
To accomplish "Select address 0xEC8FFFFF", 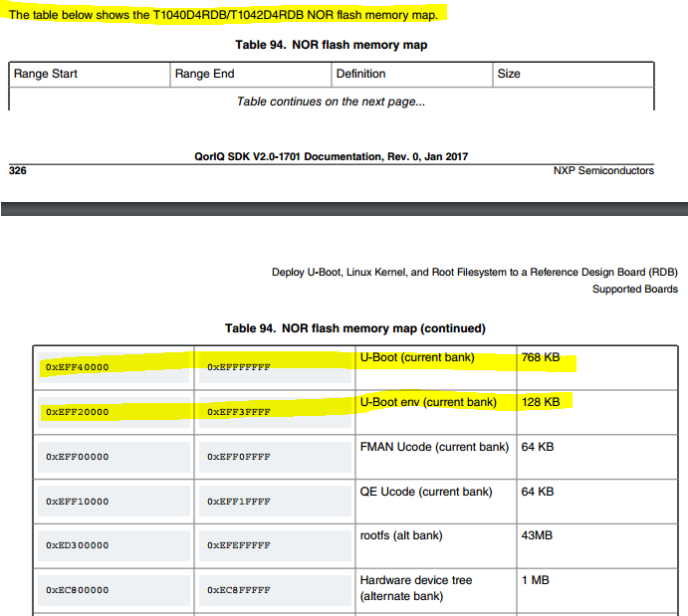I will click(239, 590).
